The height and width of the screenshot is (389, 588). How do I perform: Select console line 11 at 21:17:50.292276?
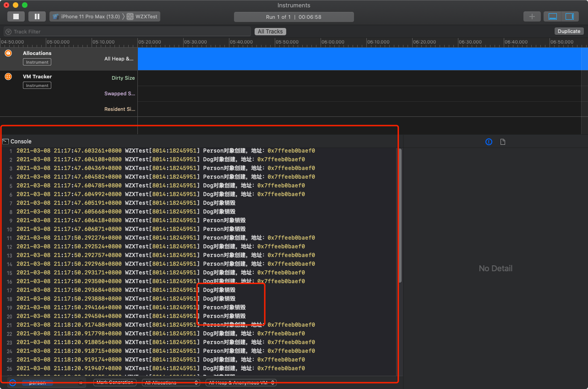click(x=199, y=238)
